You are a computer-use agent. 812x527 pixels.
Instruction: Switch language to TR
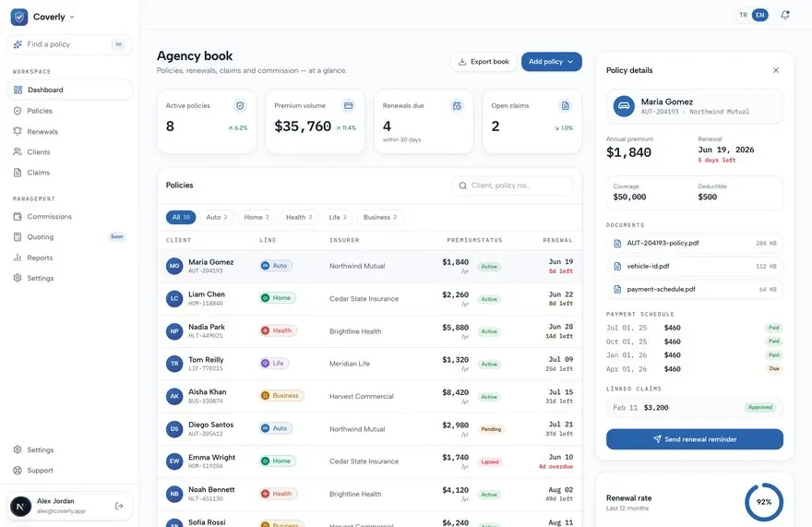(743, 15)
